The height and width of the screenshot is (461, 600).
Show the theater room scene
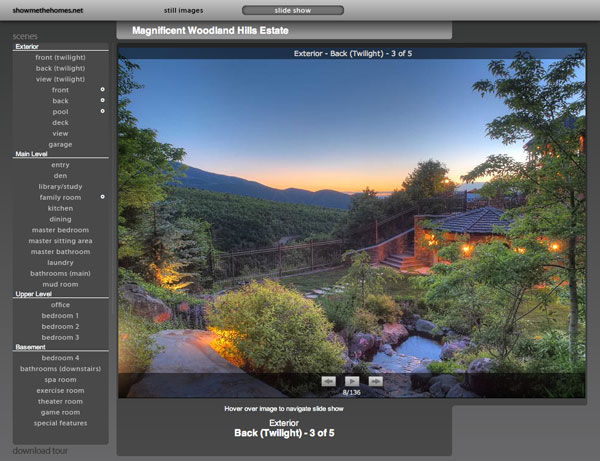60,401
